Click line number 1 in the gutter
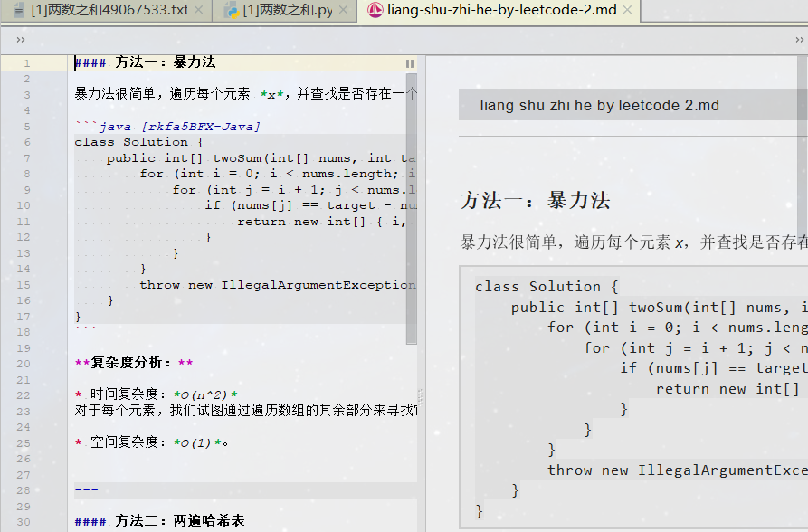Viewport: 808px width, 532px height. 27,63
